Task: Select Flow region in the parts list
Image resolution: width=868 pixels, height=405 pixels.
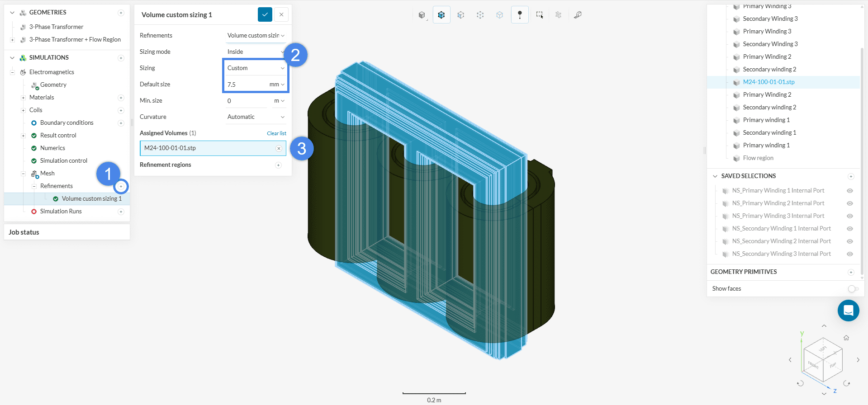Action: coord(758,158)
